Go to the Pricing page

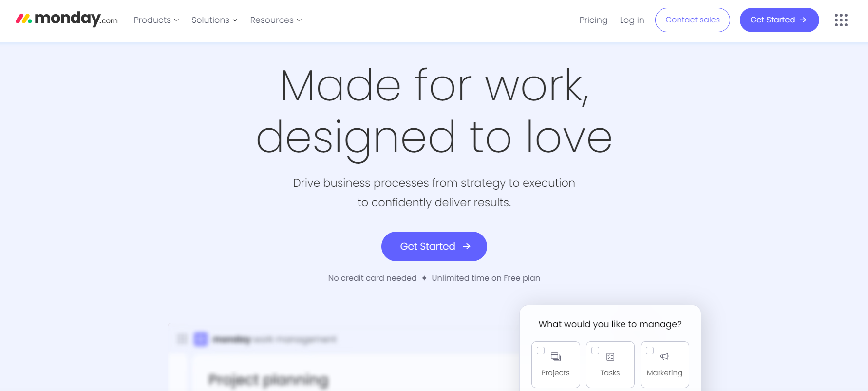click(593, 20)
